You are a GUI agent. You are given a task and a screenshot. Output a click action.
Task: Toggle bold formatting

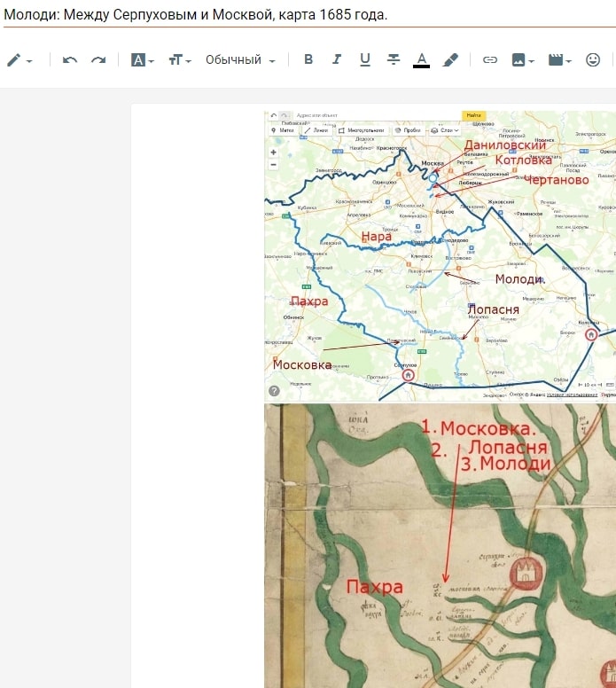coord(308,59)
